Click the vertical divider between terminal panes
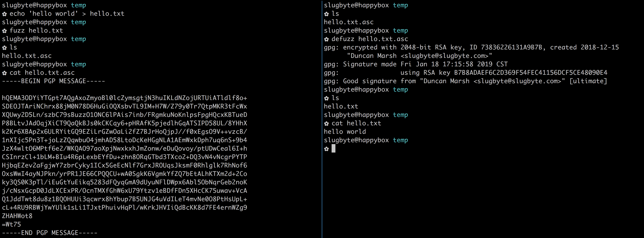Screen dimensions: 644x238 pyautogui.click(x=322, y=119)
